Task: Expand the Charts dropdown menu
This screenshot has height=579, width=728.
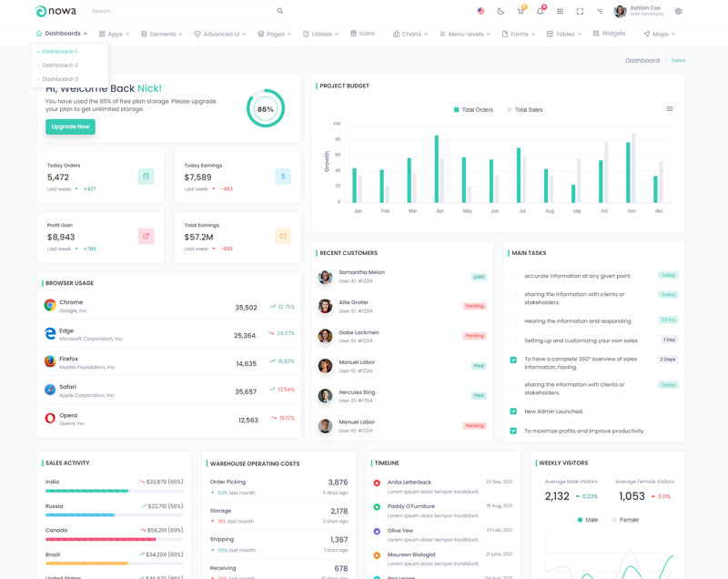Action: (410, 34)
